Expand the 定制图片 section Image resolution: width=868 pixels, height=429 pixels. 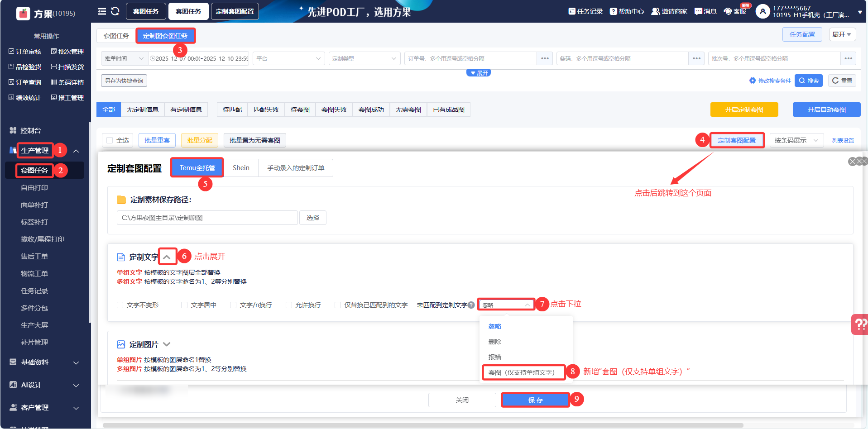pos(167,344)
